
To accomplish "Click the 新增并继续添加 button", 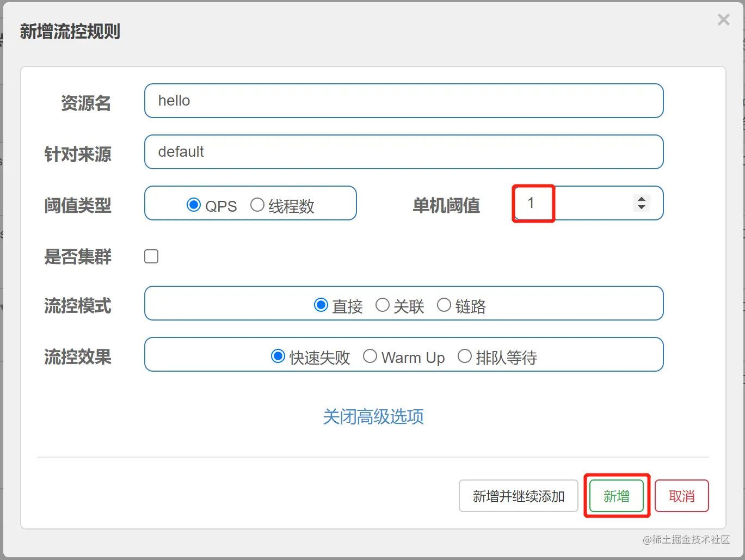I will [x=519, y=496].
